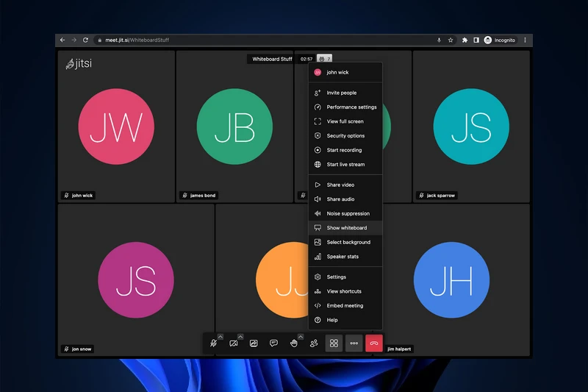The width and height of the screenshot is (588, 392).
Task: Click the share screen icon
Action: (254, 343)
